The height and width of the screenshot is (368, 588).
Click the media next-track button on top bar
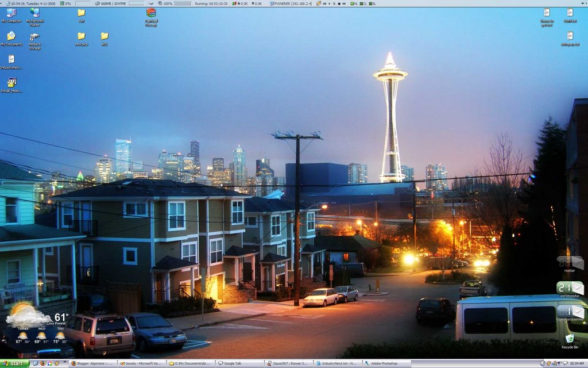pyautogui.click(x=344, y=4)
